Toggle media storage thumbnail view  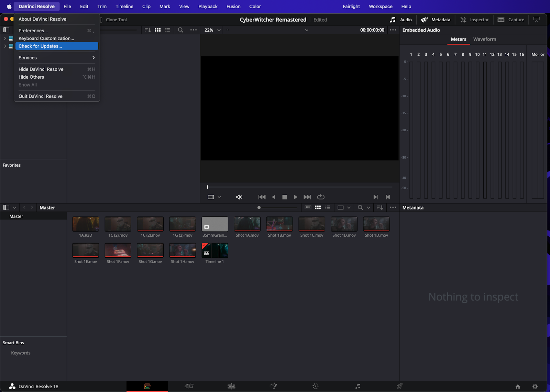pos(158,30)
